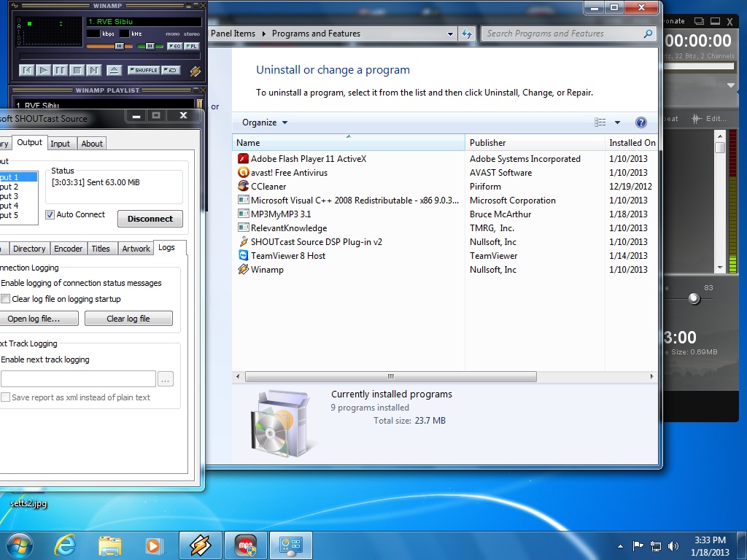Click the programs list horizontal scrollbar

coord(391,377)
